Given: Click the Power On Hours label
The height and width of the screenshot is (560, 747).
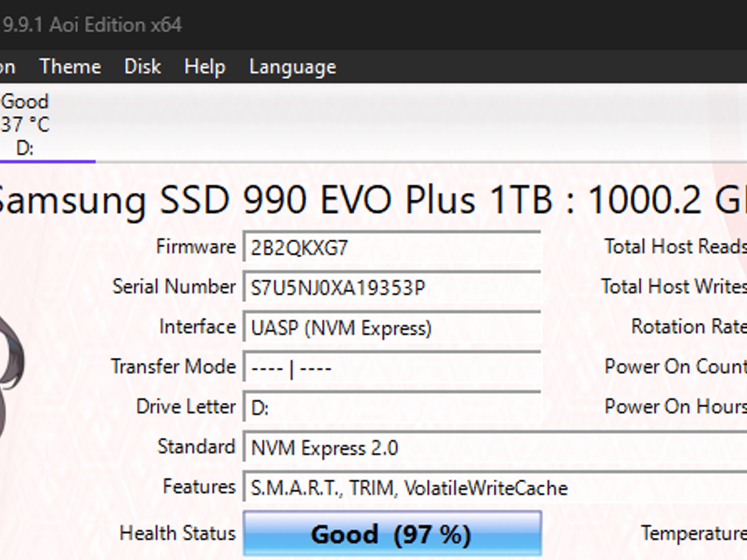Looking at the screenshot, I should click(676, 407).
